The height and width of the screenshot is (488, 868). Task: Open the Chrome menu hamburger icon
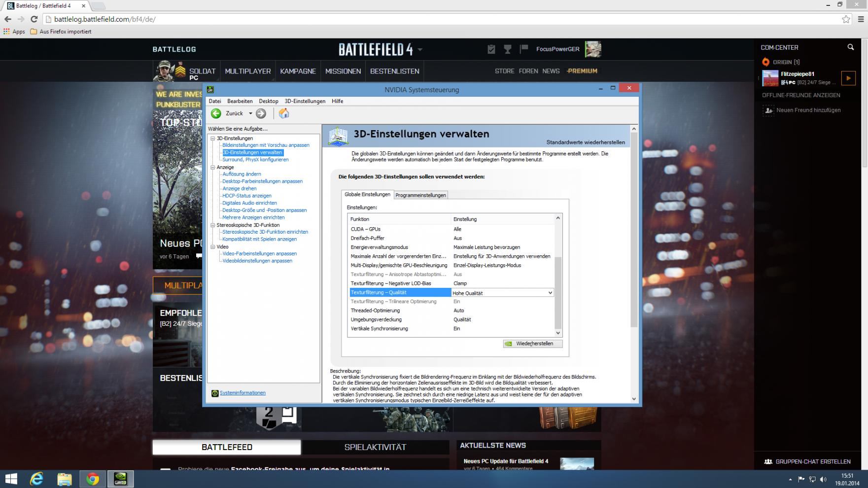[861, 19]
